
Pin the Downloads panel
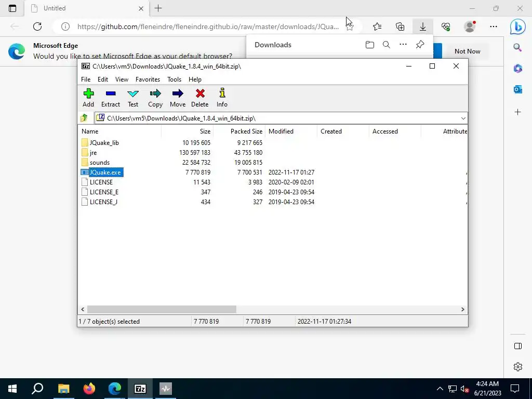tap(420, 45)
